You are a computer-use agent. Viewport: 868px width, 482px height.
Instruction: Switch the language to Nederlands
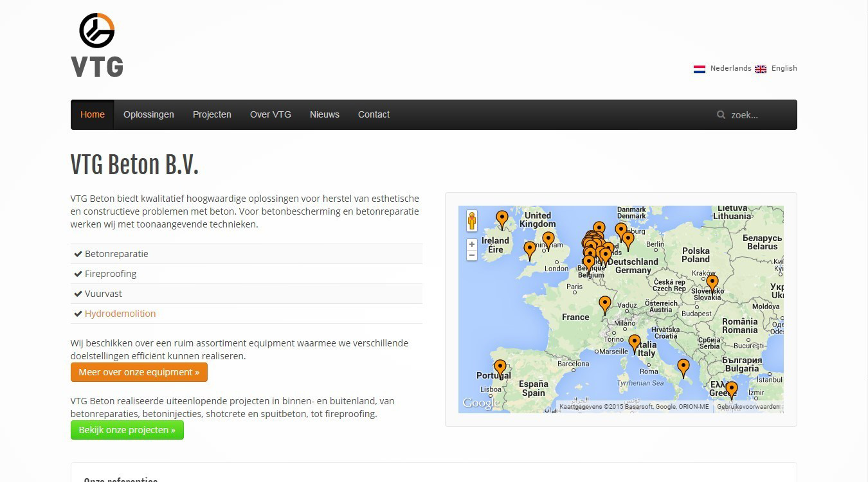point(730,68)
